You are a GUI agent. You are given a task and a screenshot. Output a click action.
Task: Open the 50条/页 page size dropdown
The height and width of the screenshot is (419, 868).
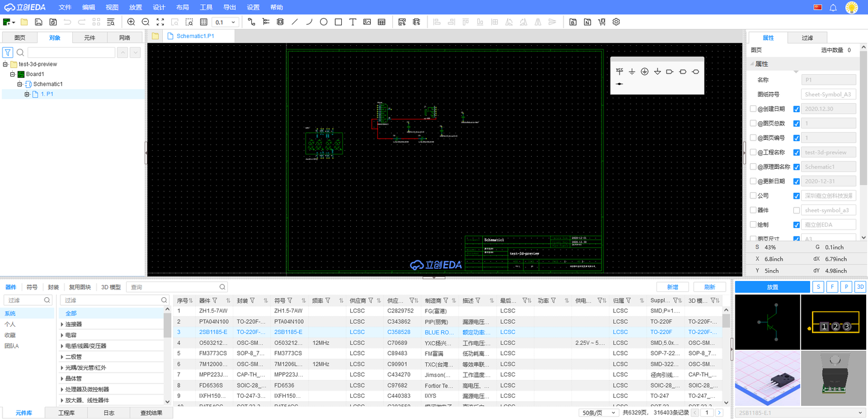pyautogui.click(x=599, y=413)
